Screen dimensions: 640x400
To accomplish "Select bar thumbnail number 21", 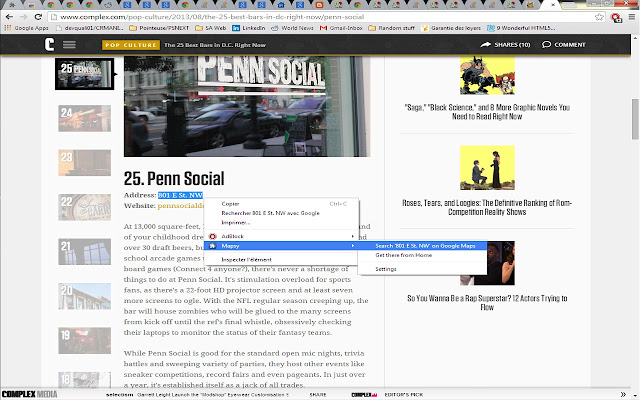I will point(84,252).
